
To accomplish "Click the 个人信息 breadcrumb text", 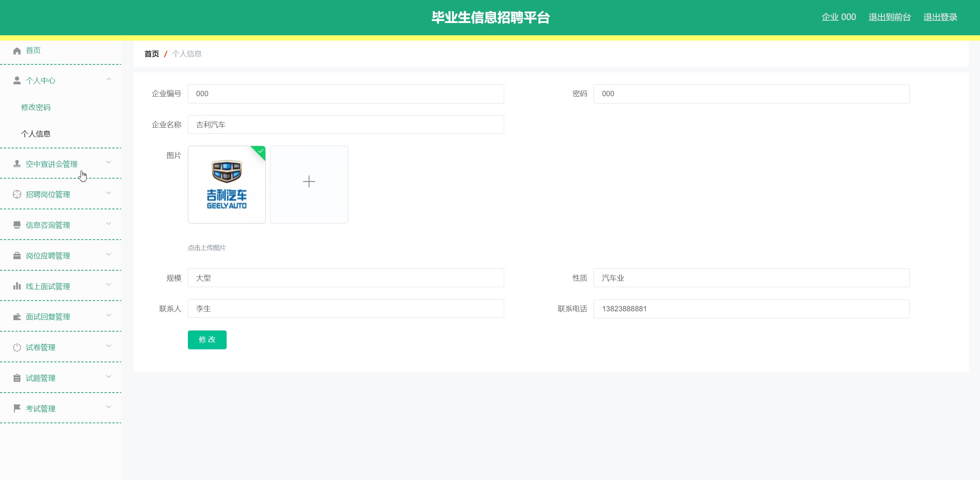I will tap(187, 54).
